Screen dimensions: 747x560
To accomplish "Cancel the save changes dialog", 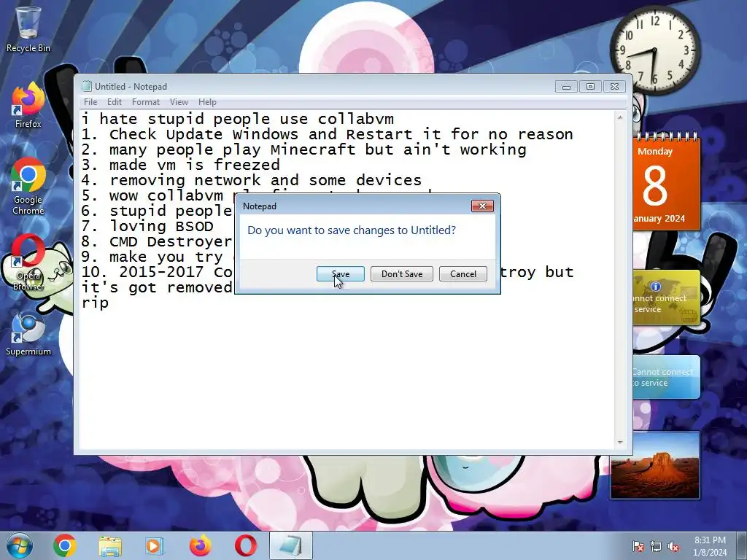I will (463, 274).
